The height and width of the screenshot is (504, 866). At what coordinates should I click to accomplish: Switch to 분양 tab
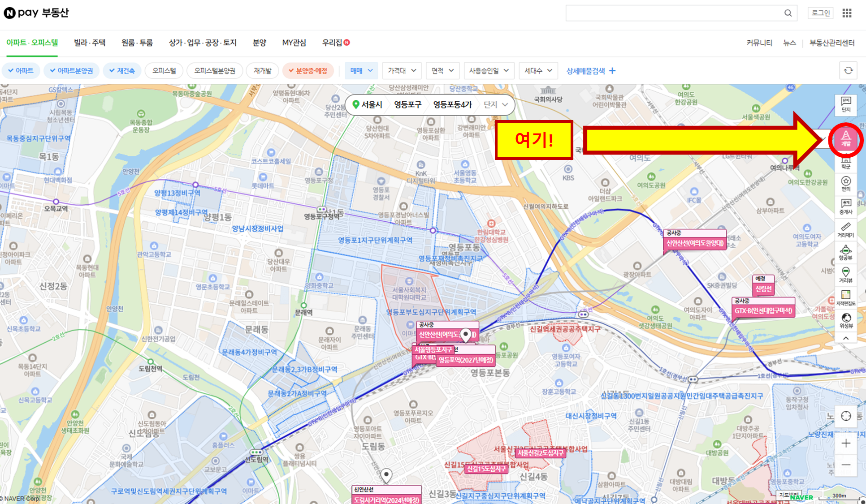click(x=260, y=43)
